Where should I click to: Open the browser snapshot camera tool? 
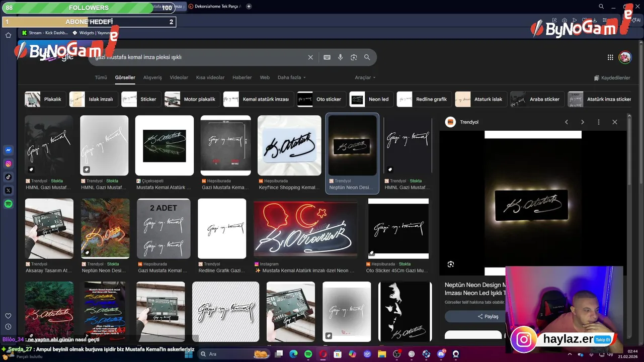[565, 20]
